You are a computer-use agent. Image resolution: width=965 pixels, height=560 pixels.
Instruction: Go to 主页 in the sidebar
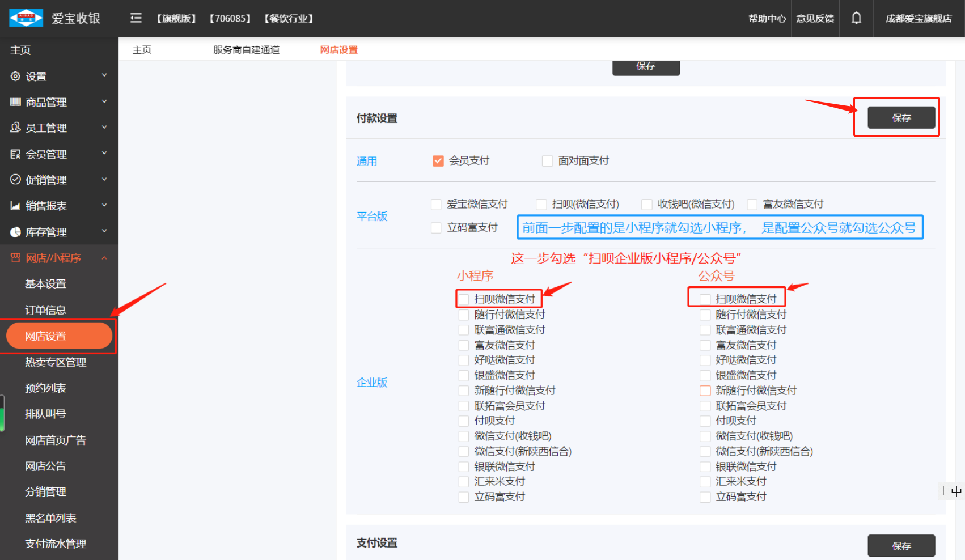[20, 50]
